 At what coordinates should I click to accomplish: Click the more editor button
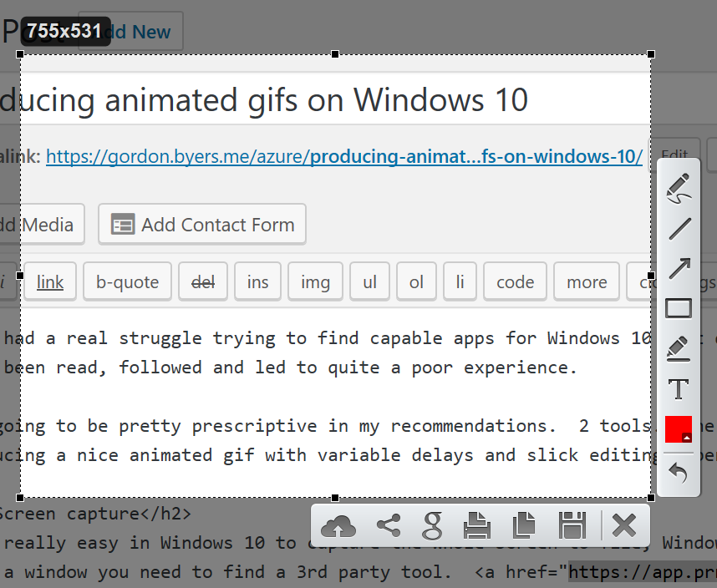(x=587, y=281)
